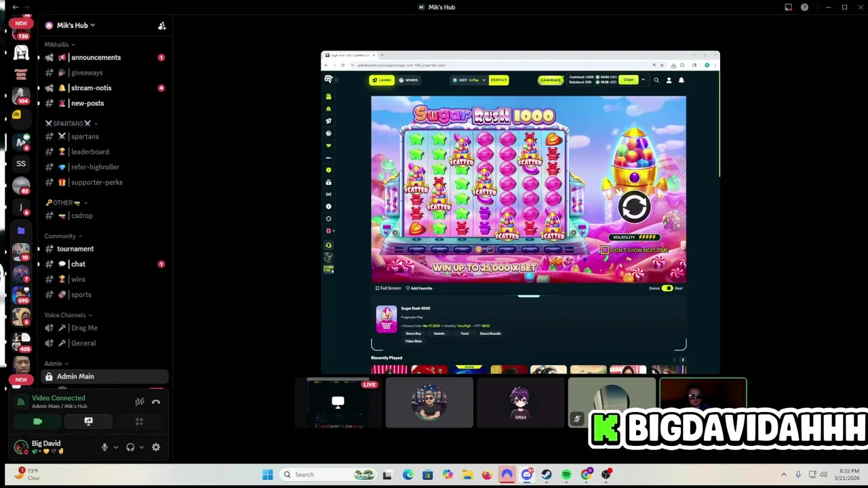The image size is (868, 488).
Task: Collapse the Admin category
Action: coord(56,364)
